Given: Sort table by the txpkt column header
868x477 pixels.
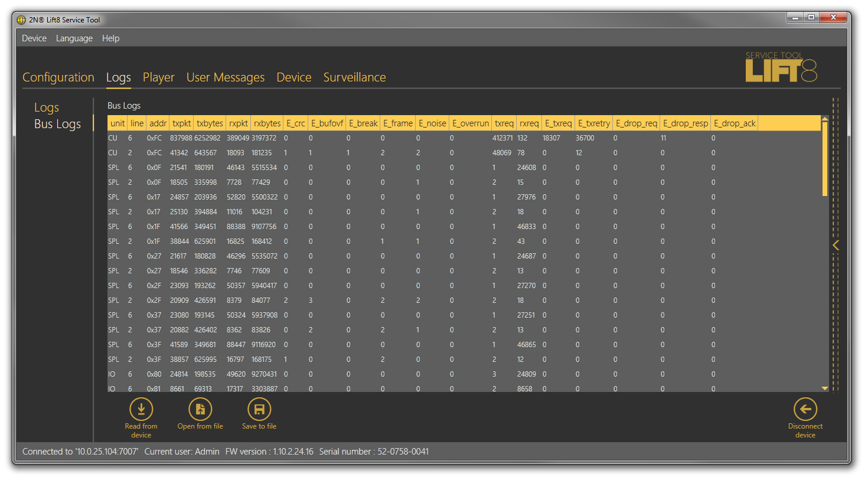Looking at the screenshot, I should 181,123.
